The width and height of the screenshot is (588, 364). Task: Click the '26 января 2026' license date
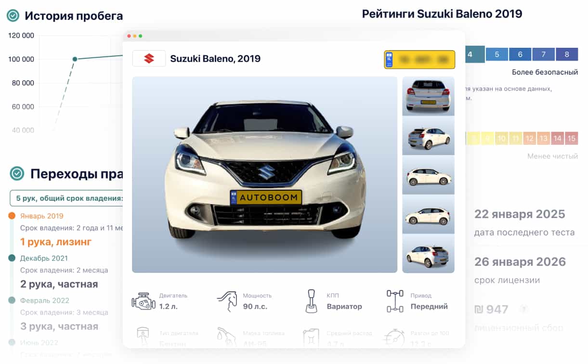pyautogui.click(x=520, y=262)
